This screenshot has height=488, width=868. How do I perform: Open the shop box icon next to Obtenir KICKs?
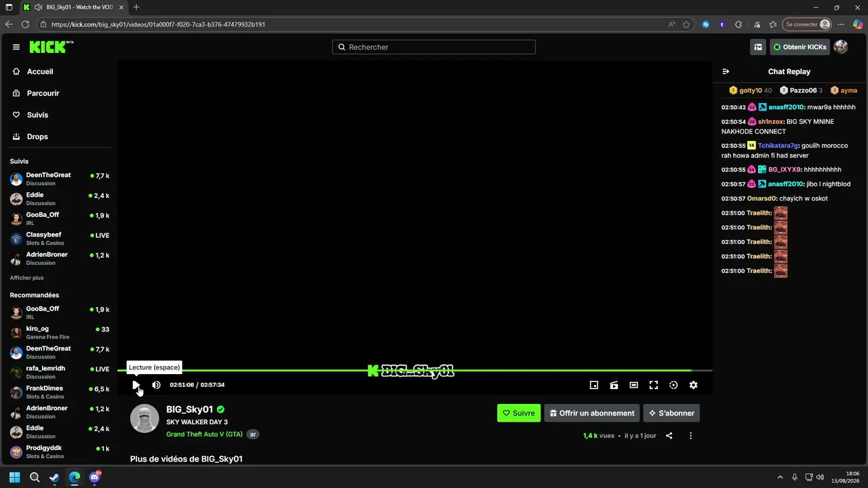pos(758,47)
